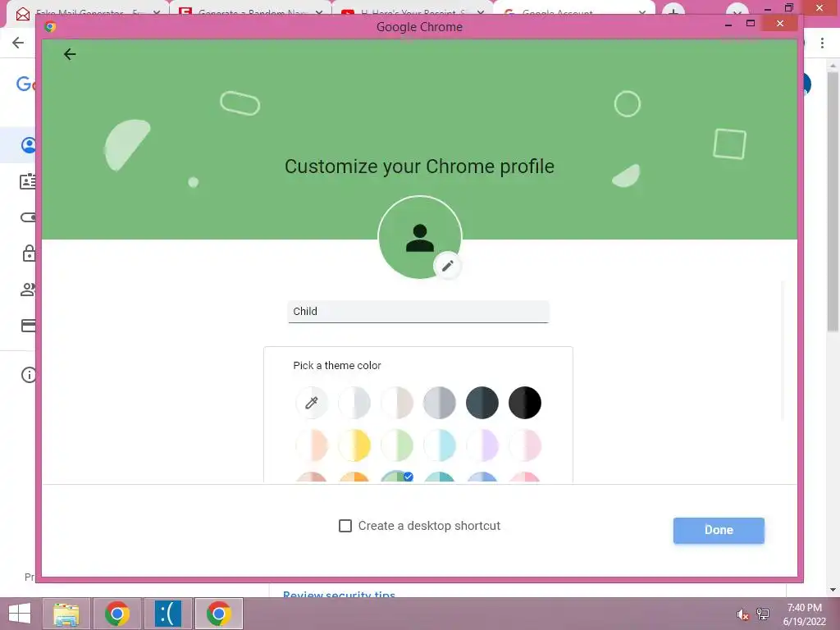
Task: Open the Windows Start menu
Action: click(20, 614)
